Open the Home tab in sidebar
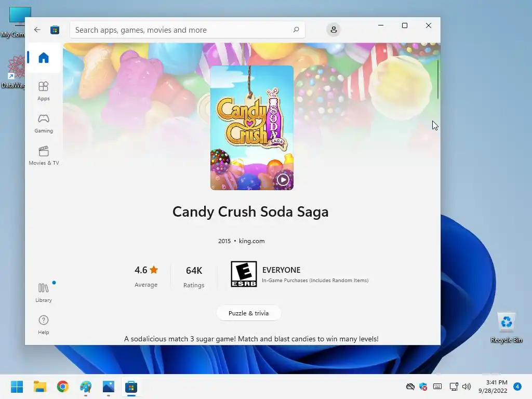Viewport: 532px width, 399px height. click(x=44, y=58)
